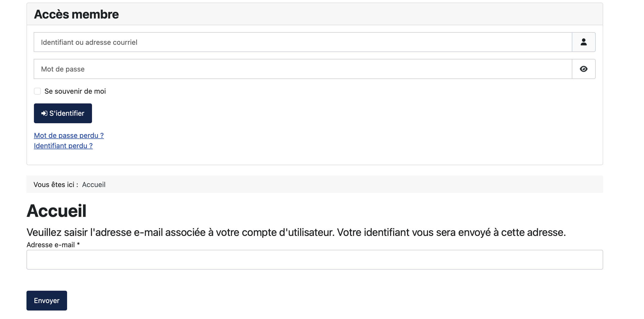Screen dimensions: 644x319
Task: Click the Envoyer button
Action: (x=47, y=300)
